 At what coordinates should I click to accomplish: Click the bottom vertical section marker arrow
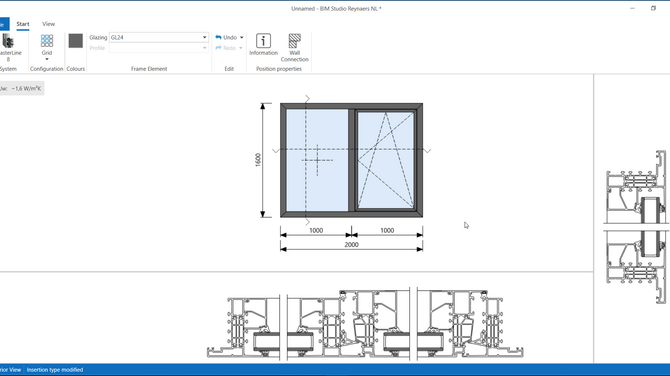(307, 222)
